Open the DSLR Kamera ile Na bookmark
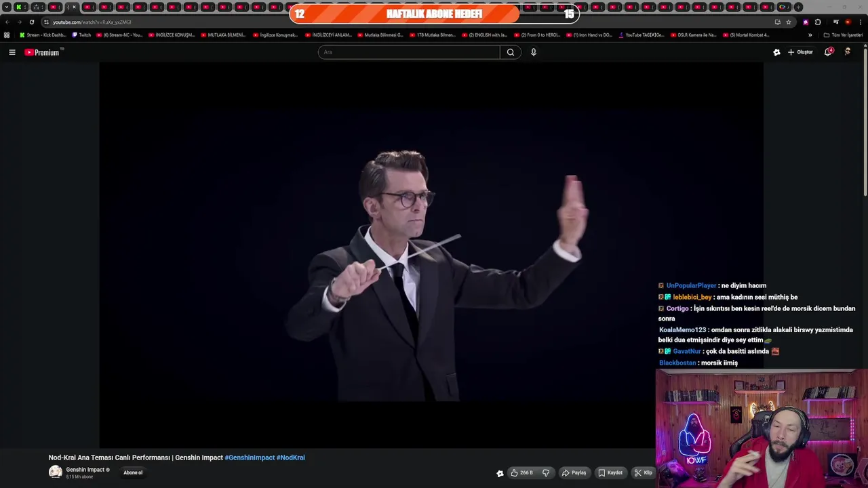The width and height of the screenshot is (868, 488). pos(694,35)
